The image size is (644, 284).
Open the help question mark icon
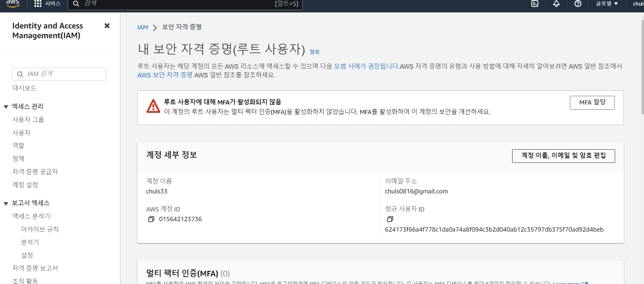click(578, 3)
